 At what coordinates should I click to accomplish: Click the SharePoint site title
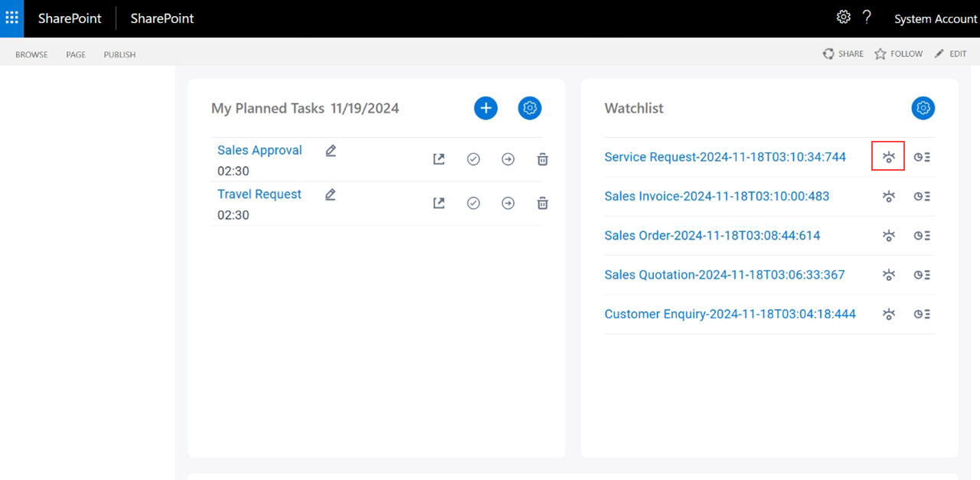(x=162, y=18)
